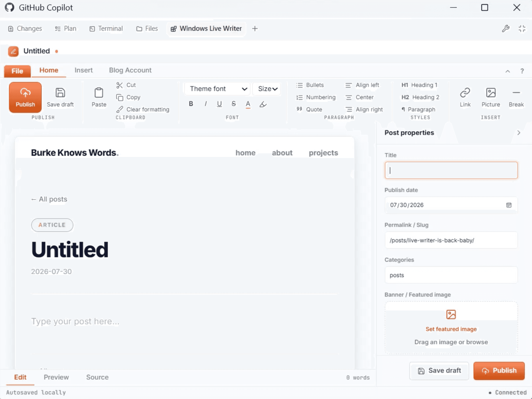Click the Publish date field
This screenshot has width=532, height=399.
[x=451, y=205]
